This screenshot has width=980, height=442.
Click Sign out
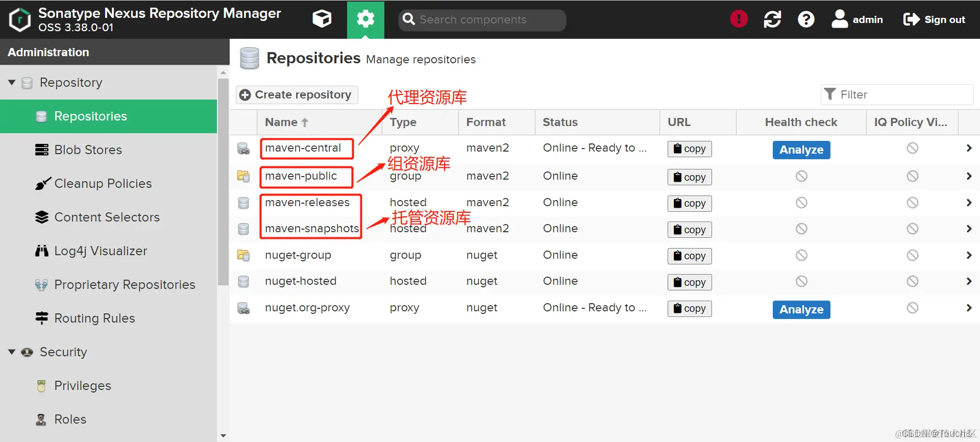[934, 19]
